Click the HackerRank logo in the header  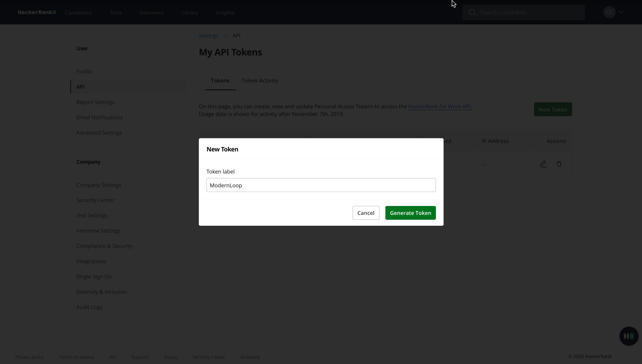coord(37,12)
